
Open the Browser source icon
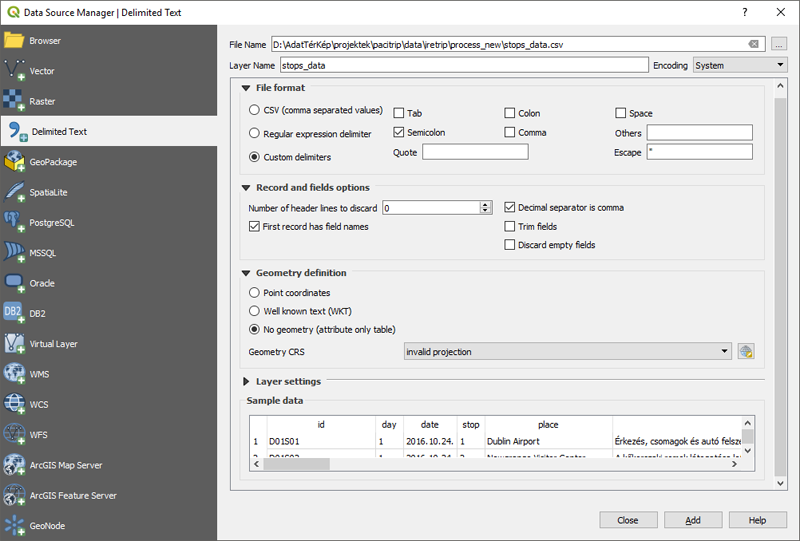click(x=14, y=40)
